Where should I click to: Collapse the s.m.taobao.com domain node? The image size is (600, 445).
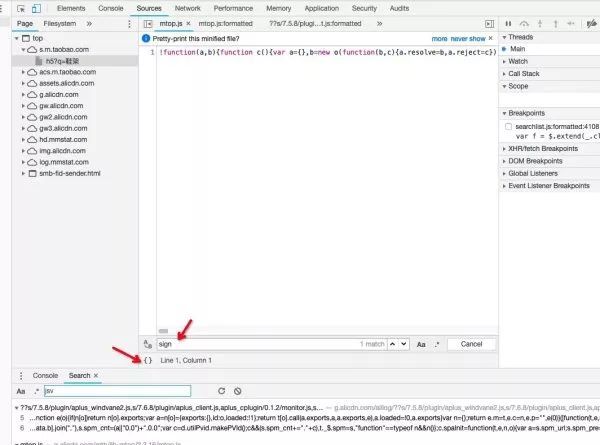pos(23,50)
